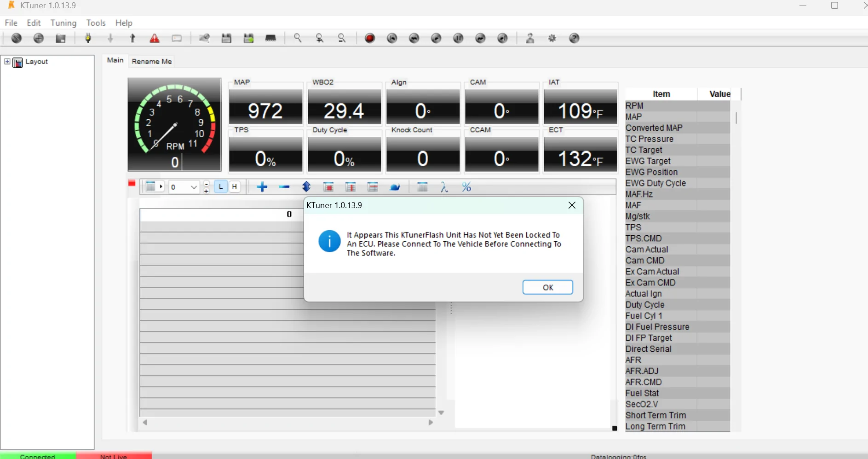868x459 pixels.
Task: Open the combo box showing 0
Action: (184, 187)
